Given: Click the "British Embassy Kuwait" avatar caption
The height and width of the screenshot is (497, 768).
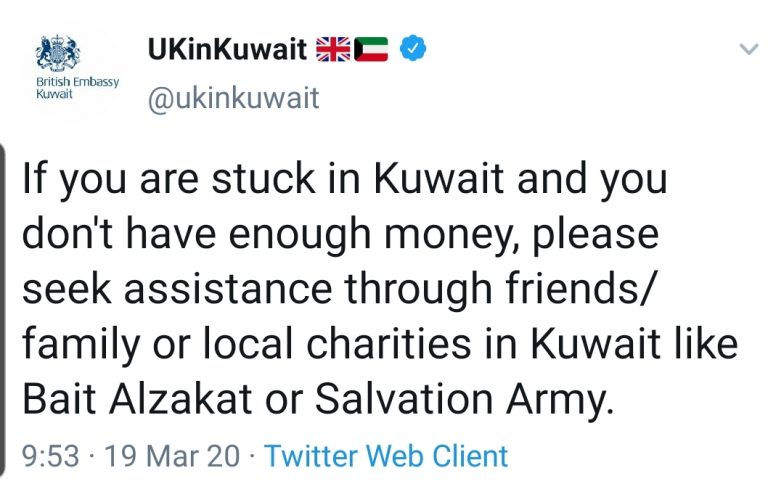Looking at the screenshot, I should (x=76, y=85).
